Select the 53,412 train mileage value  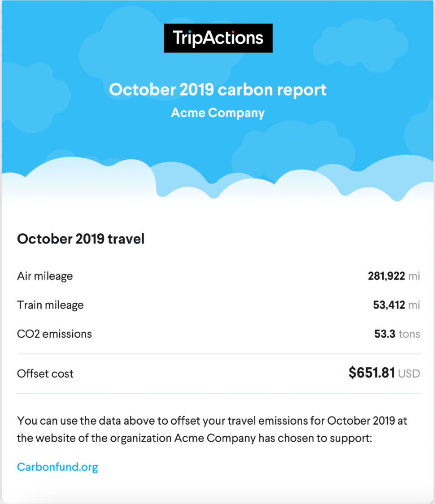pyautogui.click(x=389, y=305)
